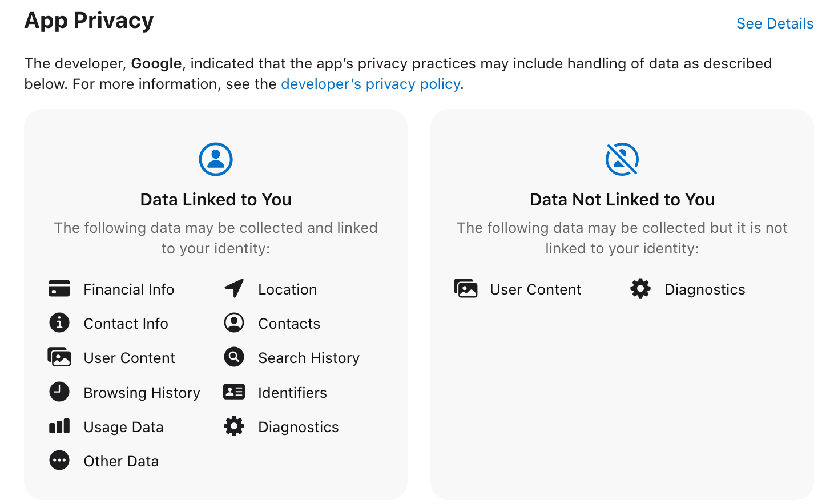Click the Other Data ellipsis icon
Image resolution: width=838 pixels, height=504 pixels.
click(x=59, y=461)
